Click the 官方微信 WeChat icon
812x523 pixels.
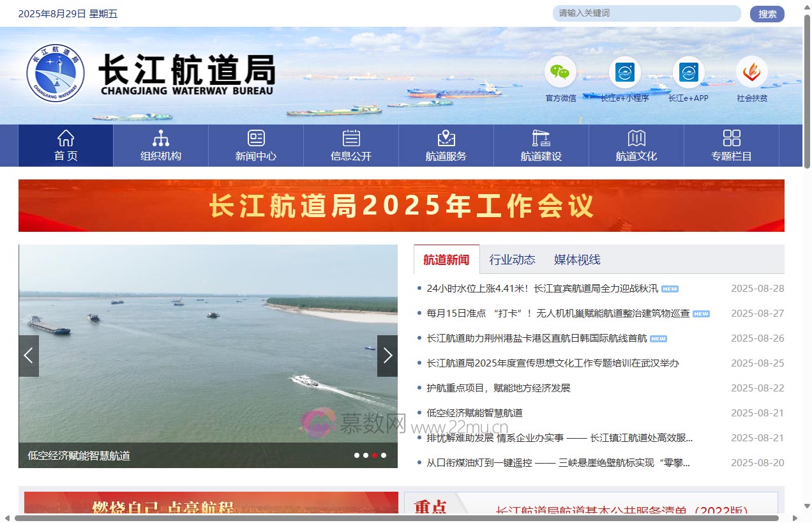tap(560, 72)
